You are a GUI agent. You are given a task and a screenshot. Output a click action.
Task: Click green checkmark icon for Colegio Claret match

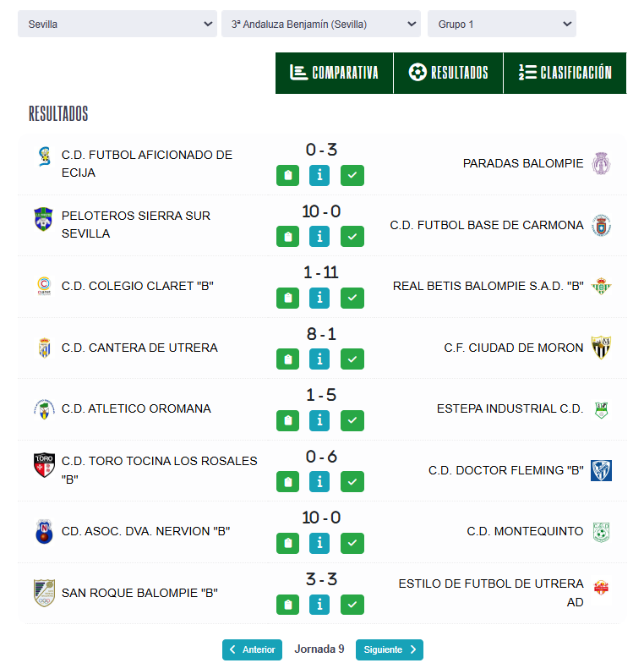click(x=352, y=298)
